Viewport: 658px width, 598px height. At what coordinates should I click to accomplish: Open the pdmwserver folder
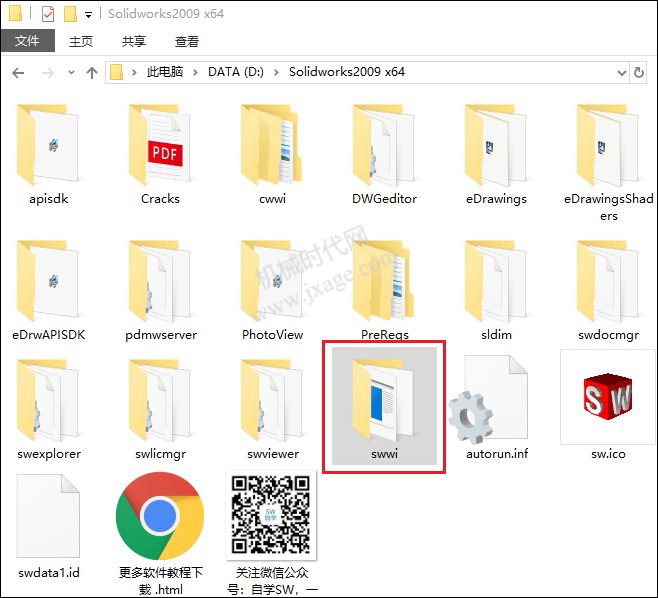[160, 290]
